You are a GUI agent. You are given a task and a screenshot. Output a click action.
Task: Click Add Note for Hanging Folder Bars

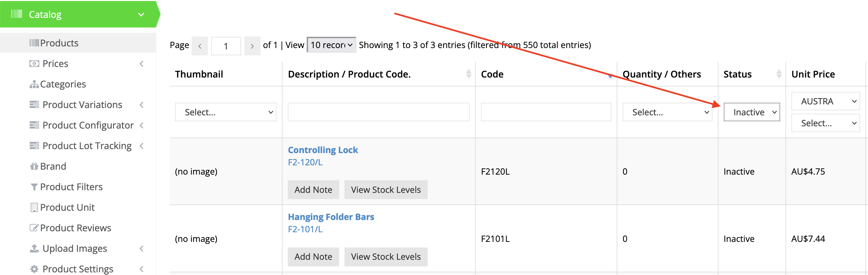(313, 257)
